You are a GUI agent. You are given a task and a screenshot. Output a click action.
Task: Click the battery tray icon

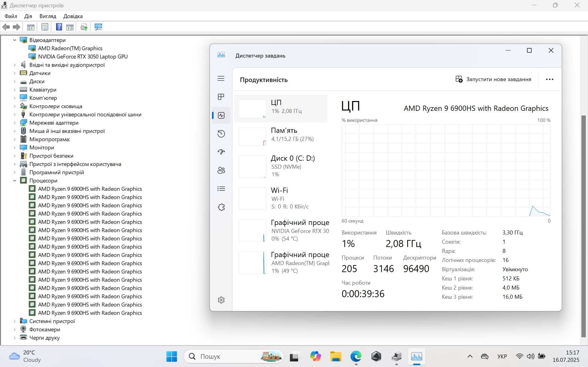point(542,356)
